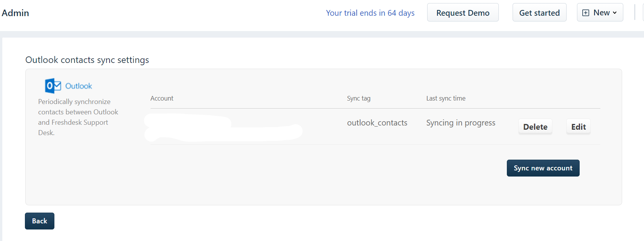Screen dimensions: 644x241
Task: Open the Request Demo button
Action: 463,13
